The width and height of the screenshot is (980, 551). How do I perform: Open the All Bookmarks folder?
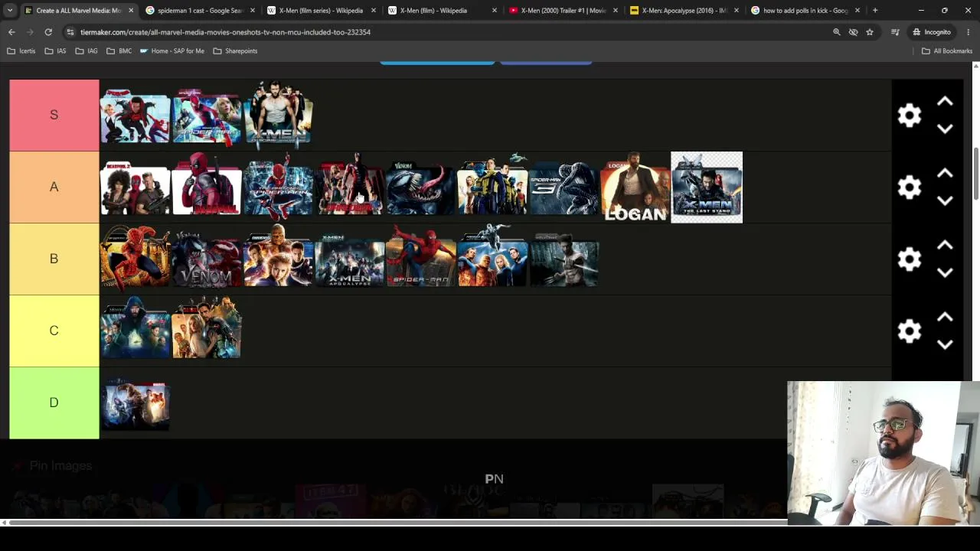(x=947, y=51)
